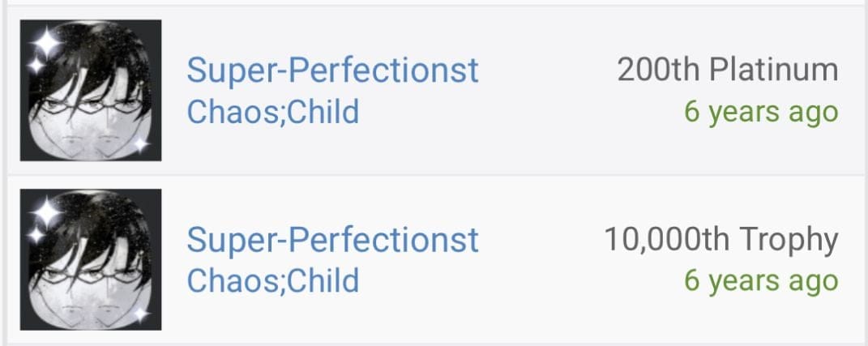Open Chaos;Child game in 200th Platinum row

point(273,113)
